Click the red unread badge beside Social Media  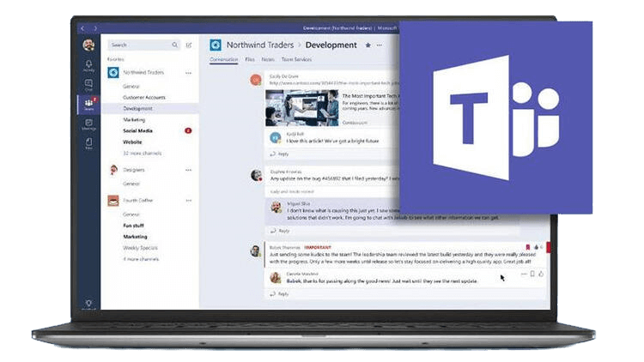click(x=188, y=130)
